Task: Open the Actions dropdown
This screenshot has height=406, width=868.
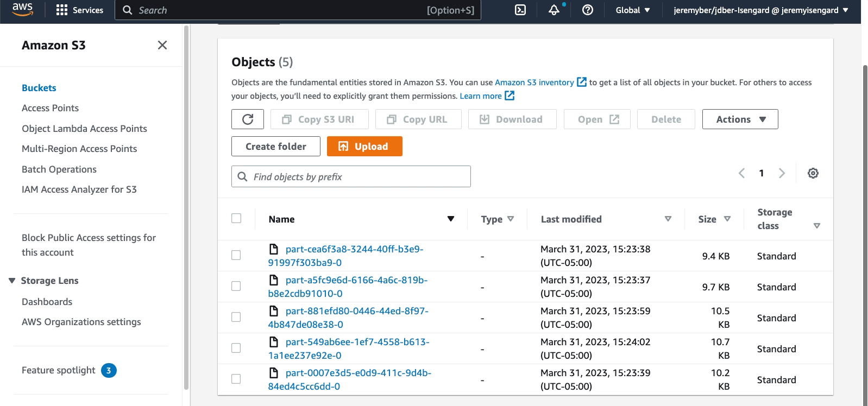Action: (740, 119)
